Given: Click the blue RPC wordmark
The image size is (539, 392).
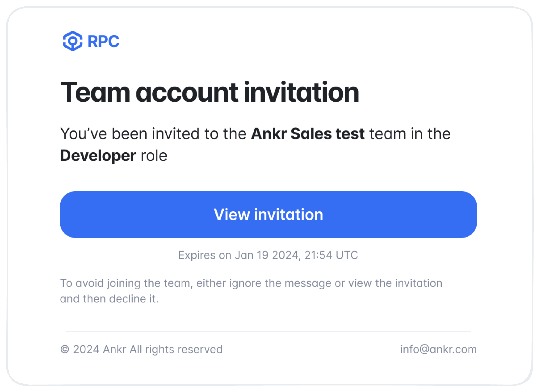Looking at the screenshot, I should [104, 42].
